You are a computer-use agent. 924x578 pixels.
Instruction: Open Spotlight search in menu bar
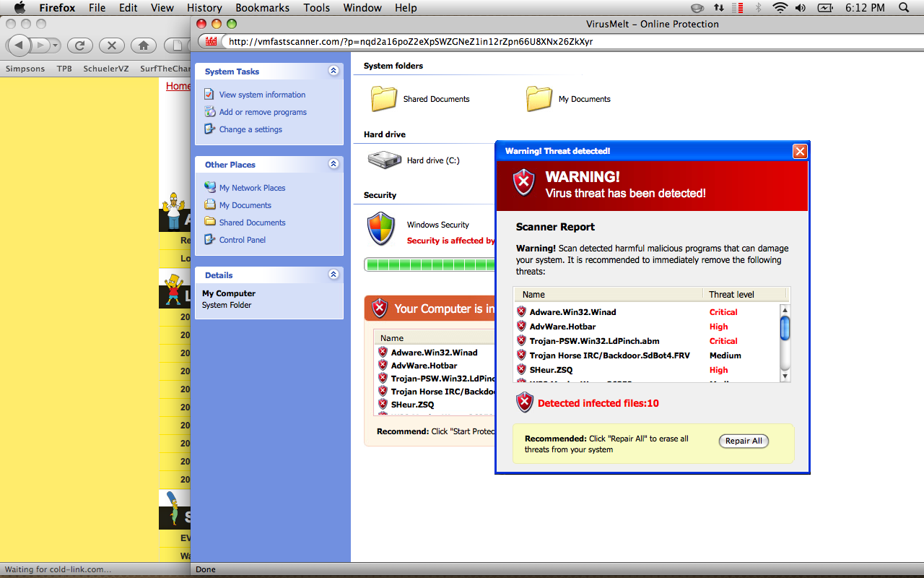click(x=904, y=8)
